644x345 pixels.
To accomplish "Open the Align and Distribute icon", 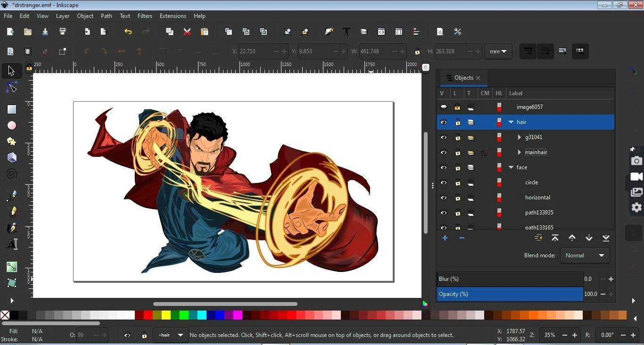I will pyautogui.click(x=416, y=32).
